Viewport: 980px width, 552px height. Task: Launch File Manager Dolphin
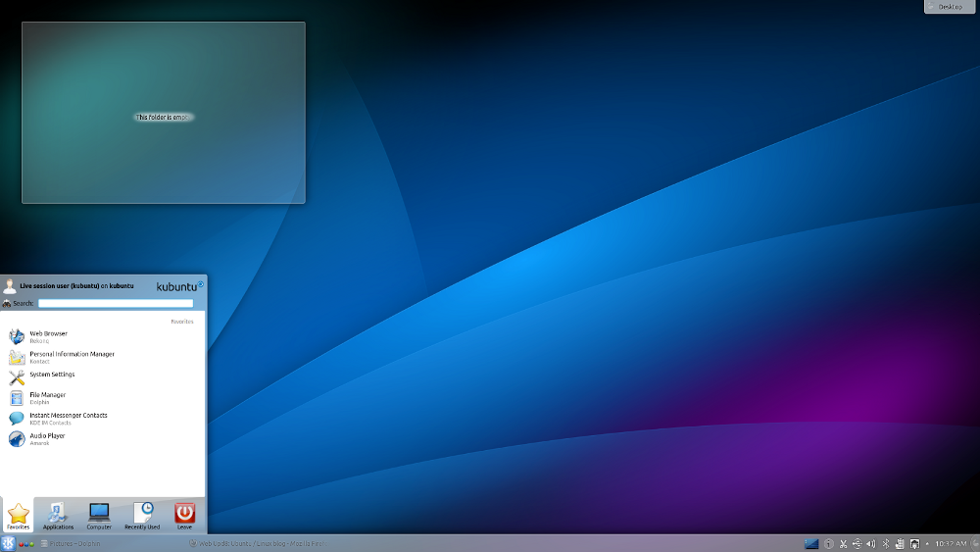[103, 398]
